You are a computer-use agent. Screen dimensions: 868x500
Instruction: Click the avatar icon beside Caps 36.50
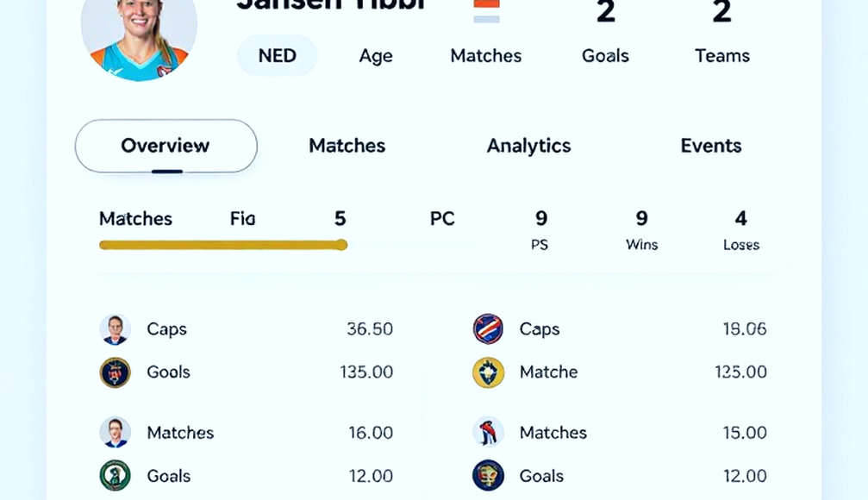[x=116, y=329]
